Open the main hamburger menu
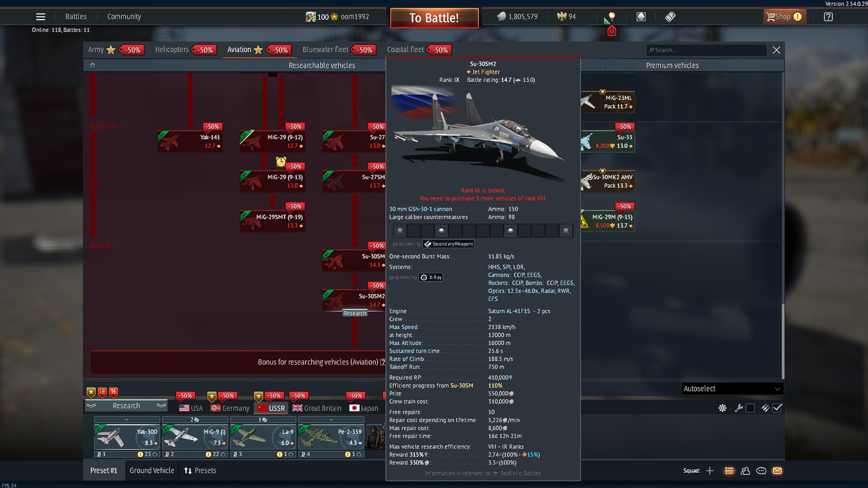 click(x=40, y=17)
